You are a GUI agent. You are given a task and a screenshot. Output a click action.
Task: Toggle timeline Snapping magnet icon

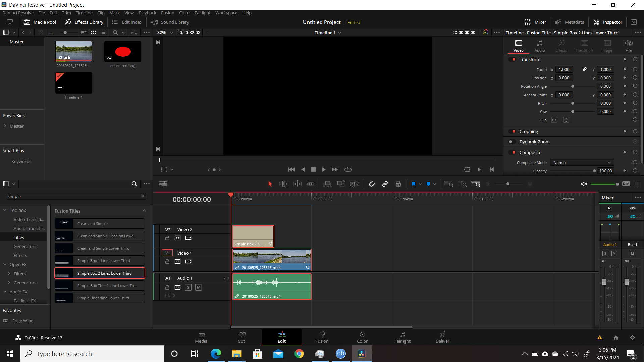tap(372, 184)
